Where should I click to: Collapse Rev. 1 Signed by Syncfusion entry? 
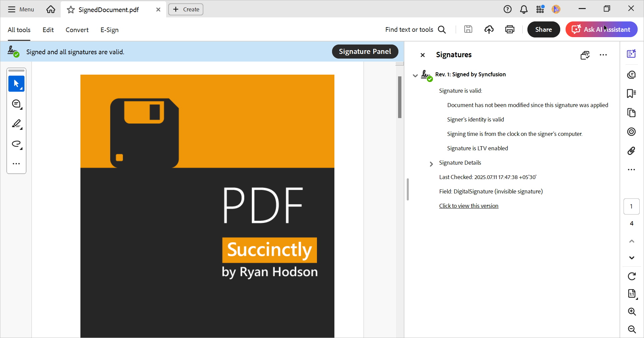pyautogui.click(x=415, y=76)
